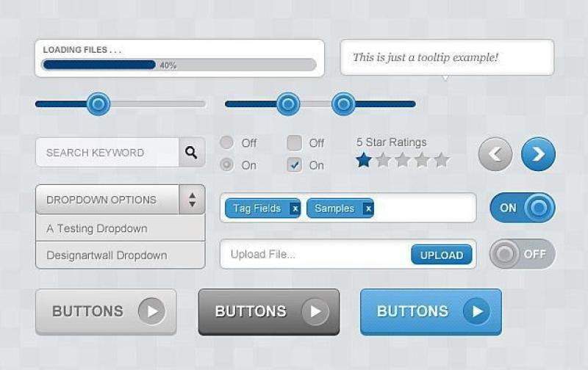Select the Off radio button

[227, 142]
